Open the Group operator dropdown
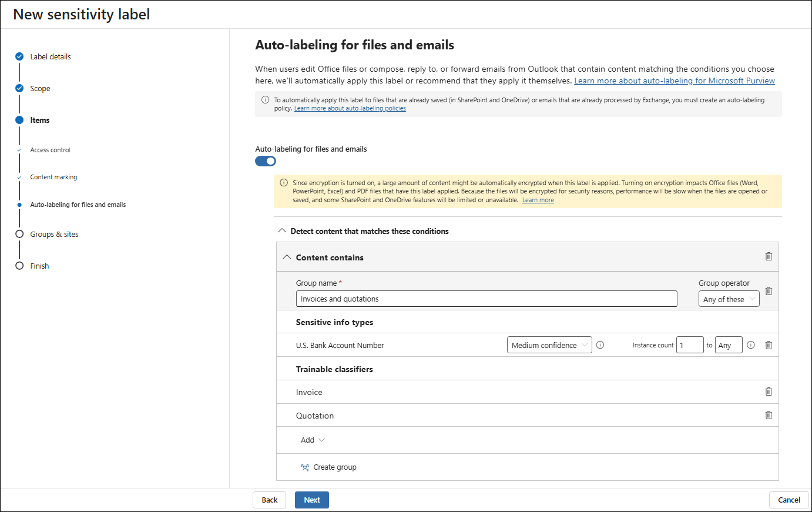Image resolution: width=812 pixels, height=512 pixels. tap(729, 299)
